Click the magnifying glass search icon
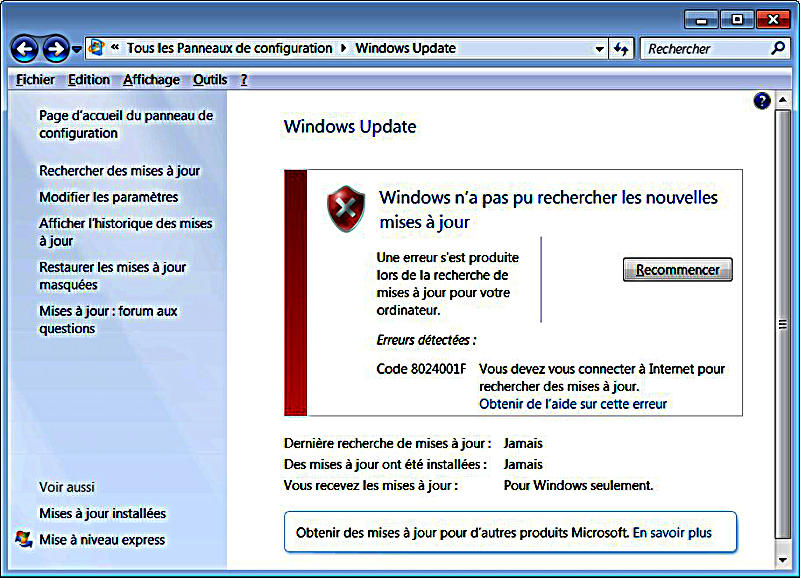The image size is (800, 578). point(778,48)
